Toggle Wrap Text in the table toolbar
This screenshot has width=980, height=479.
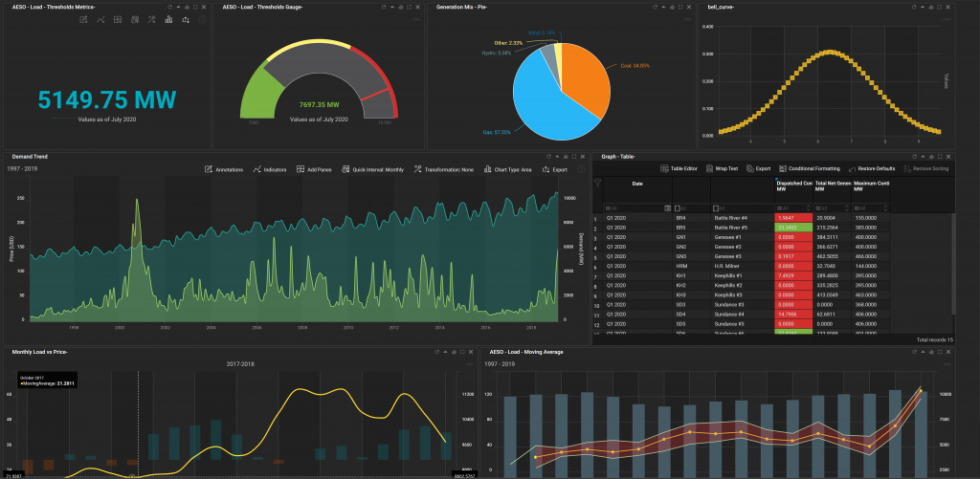[722, 168]
